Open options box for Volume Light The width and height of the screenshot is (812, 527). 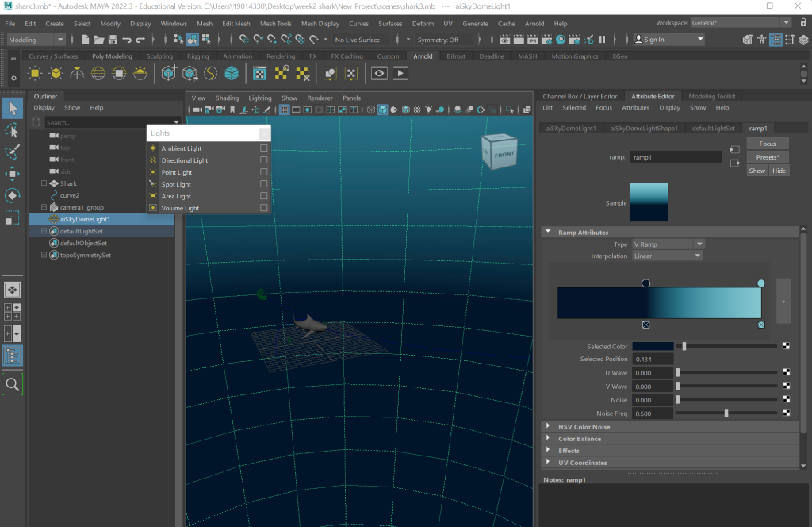pyautogui.click(x=264, y=208)
